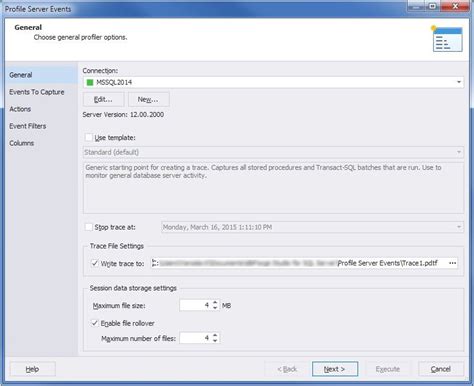Click the green connection status icon
474x386 pixels.
pos(90,82)
